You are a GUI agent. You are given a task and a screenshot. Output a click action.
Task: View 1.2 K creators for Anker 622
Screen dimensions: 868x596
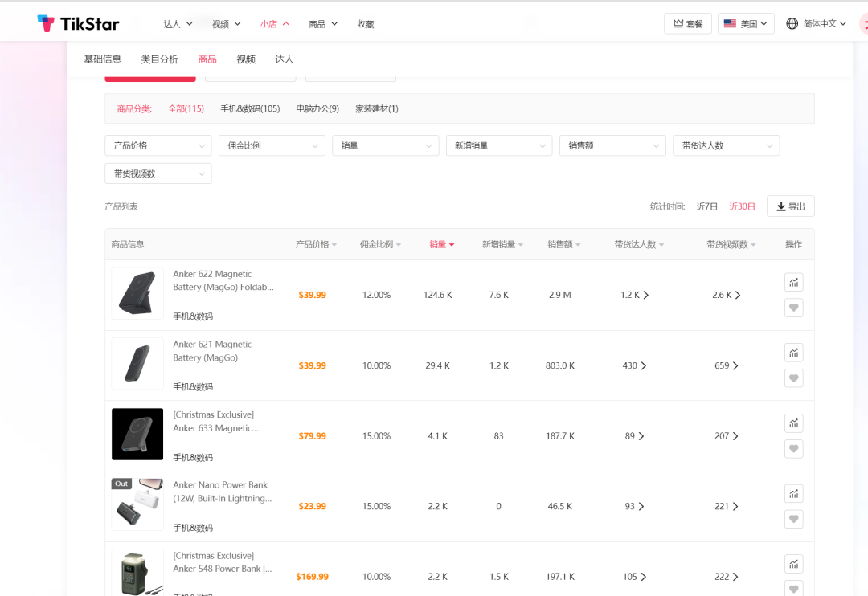634,295
